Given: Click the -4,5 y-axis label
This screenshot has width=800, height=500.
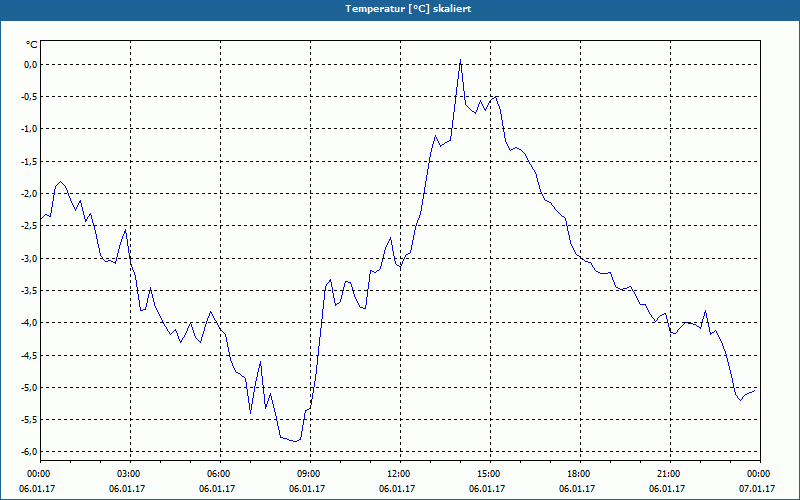Looking at the screenshot, I should point(29,355).
